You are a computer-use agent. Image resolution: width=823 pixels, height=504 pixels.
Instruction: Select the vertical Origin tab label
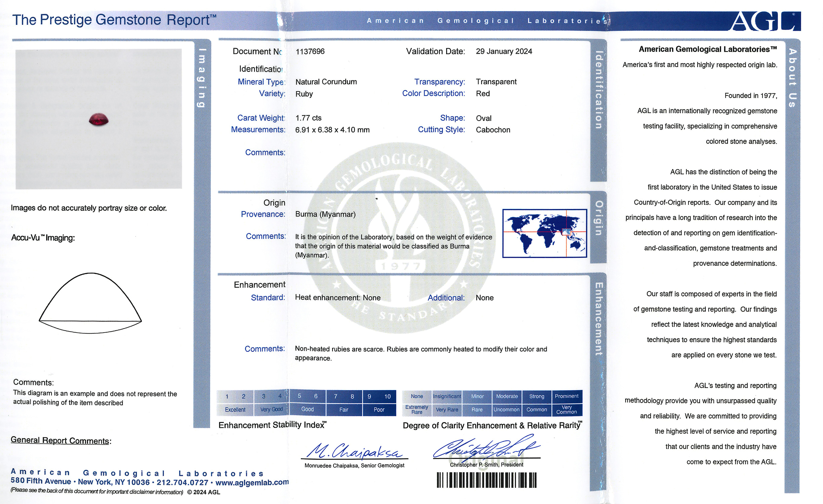coord(599,218)
